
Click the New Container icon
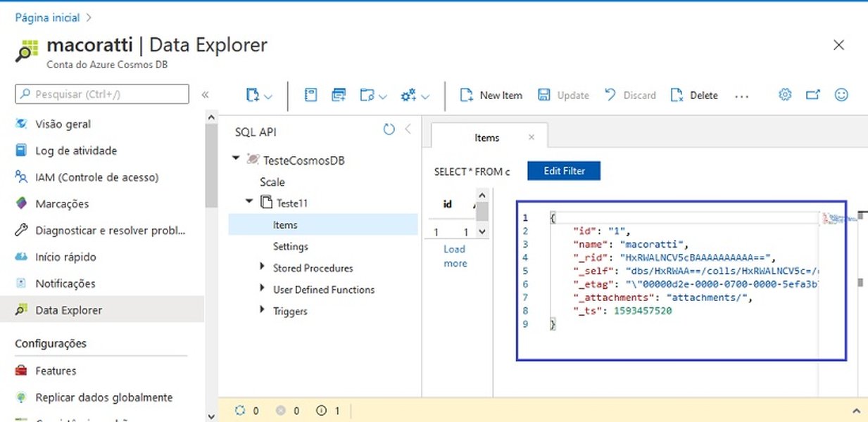(253, 95)
